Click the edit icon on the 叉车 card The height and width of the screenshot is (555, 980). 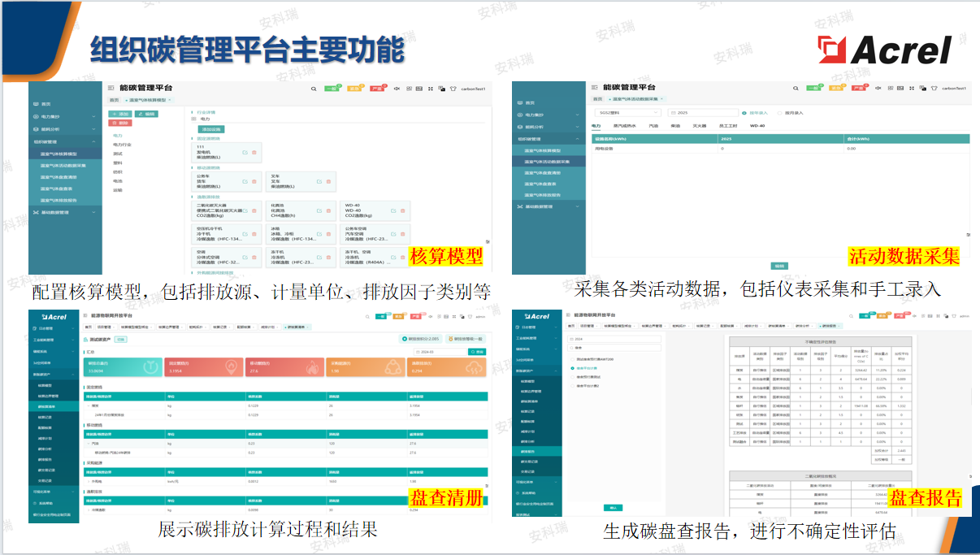point(319,181)
